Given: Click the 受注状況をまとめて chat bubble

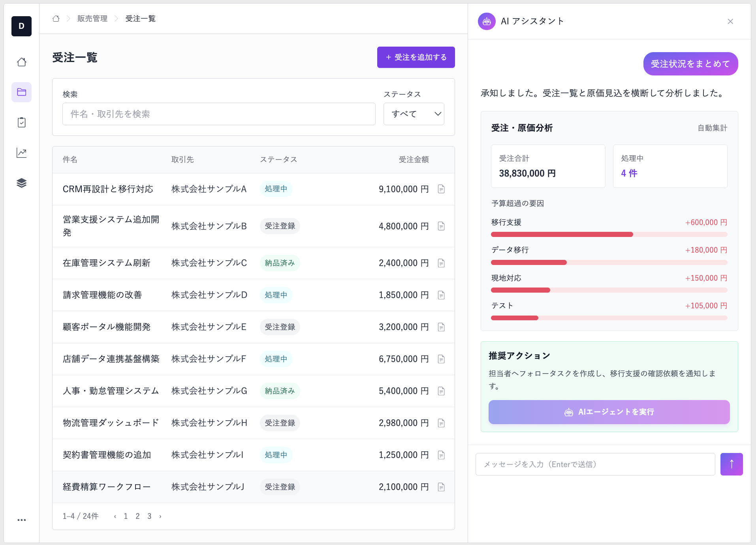Looking at the screenshot, I should pos(690,64).
